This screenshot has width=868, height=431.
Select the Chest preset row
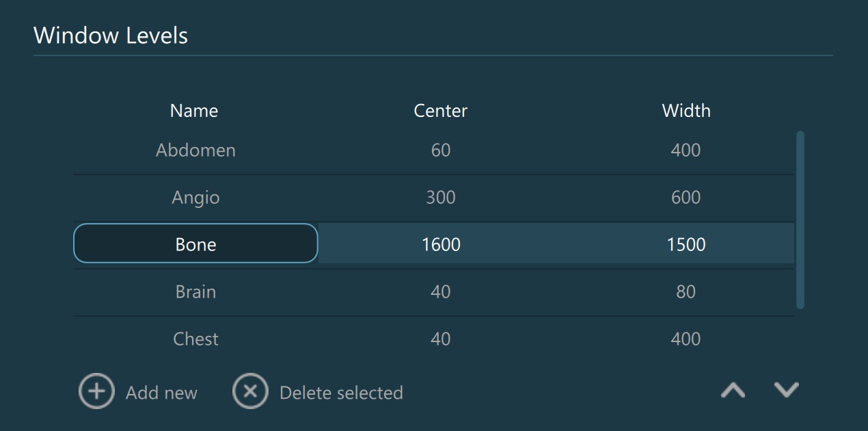(195, 339)
